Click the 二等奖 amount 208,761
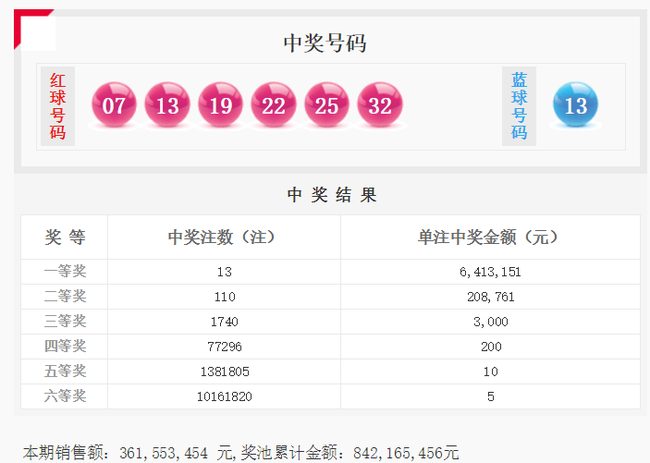 pos(488,297)
